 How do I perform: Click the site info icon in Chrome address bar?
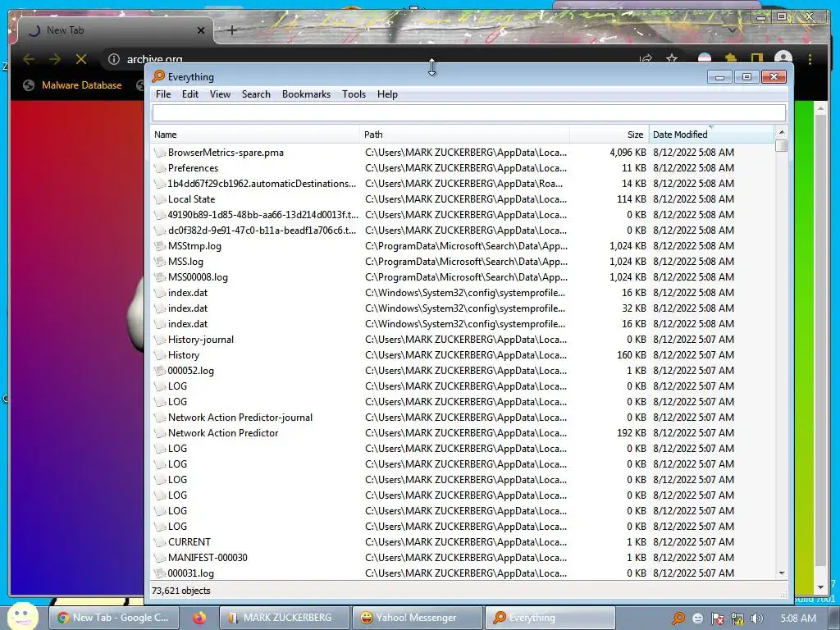point(113,59)
